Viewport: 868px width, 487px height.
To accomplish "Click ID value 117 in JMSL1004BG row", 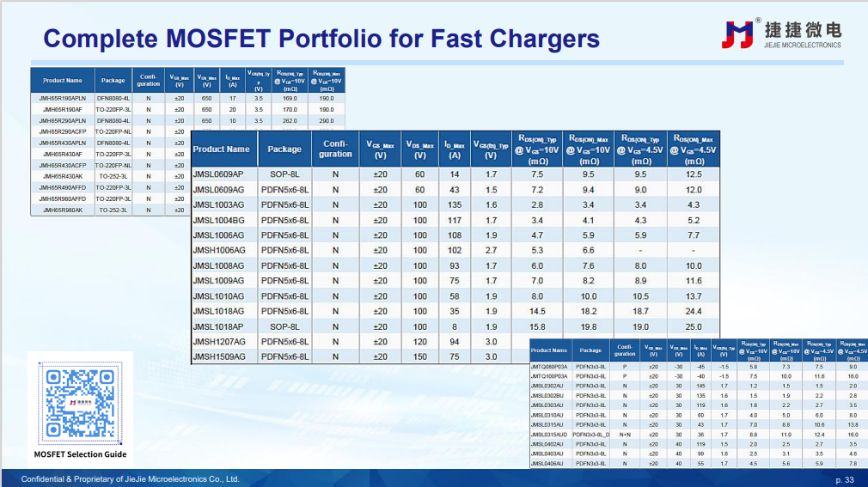I will pyautogui.click(x=455, y=220).
